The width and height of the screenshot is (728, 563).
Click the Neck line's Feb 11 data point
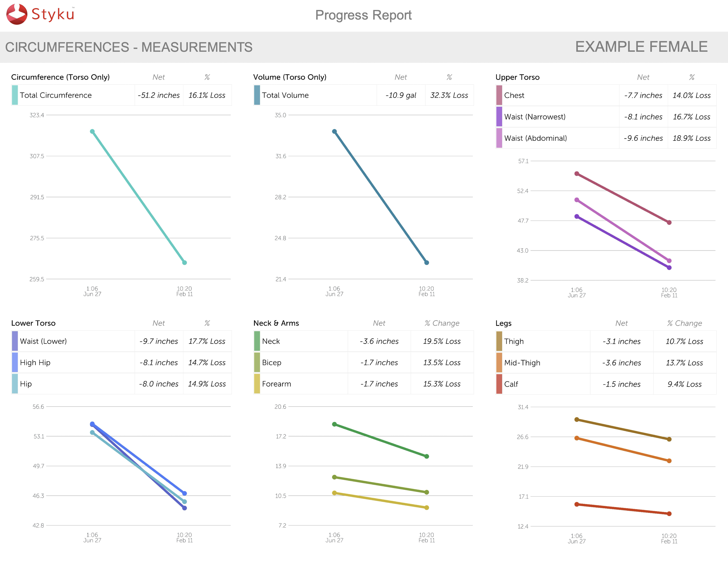(427, 456)
